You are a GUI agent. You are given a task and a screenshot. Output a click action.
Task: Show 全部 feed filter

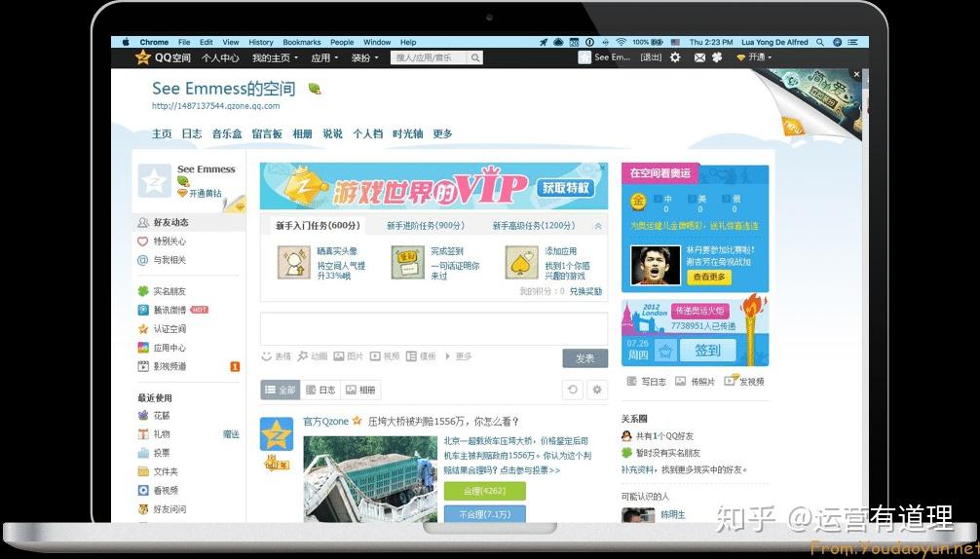280,390
